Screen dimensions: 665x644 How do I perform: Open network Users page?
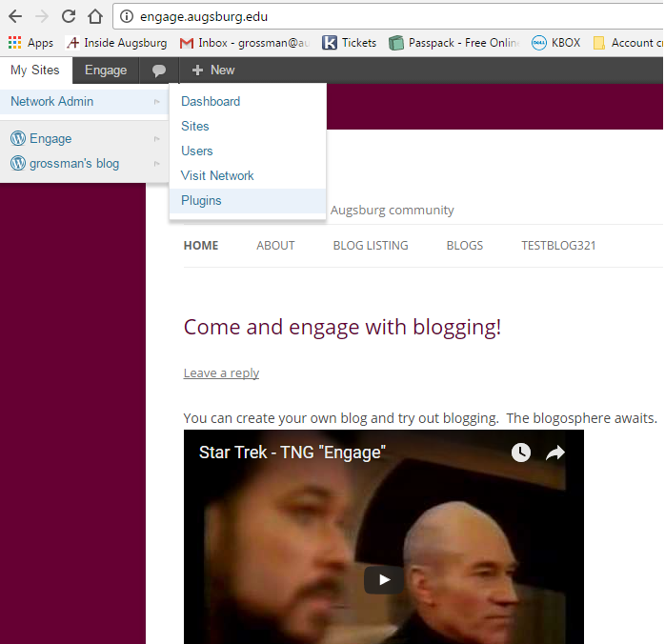(248, 151)
